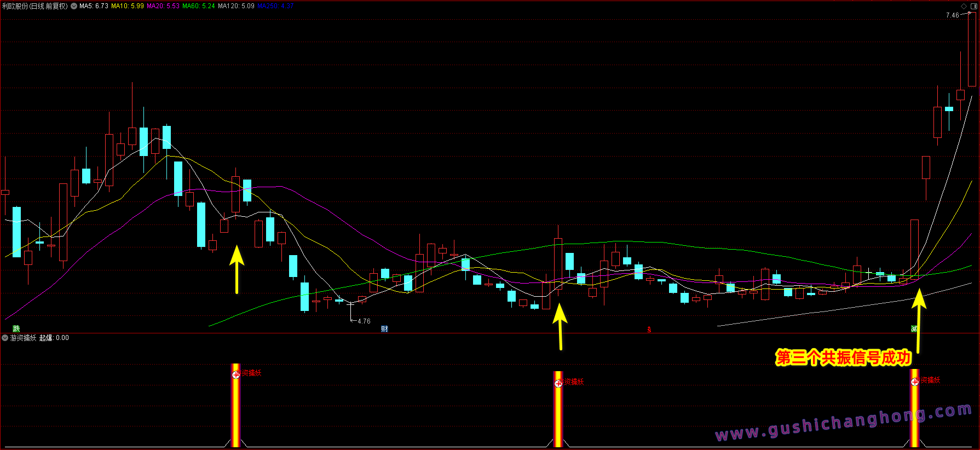This screenshot has width=980, height=450.
Task: Click the diamond icon at top right
Action: click(x=964, y=6)
